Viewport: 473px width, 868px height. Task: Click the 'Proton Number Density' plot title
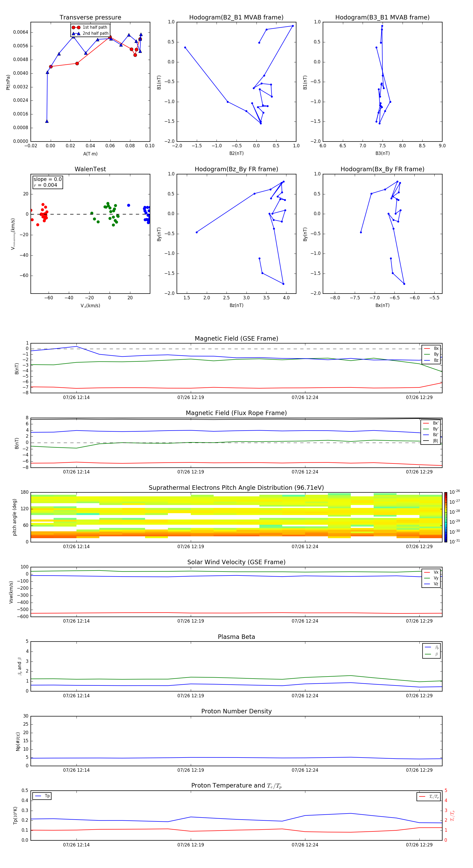point(236,711)
